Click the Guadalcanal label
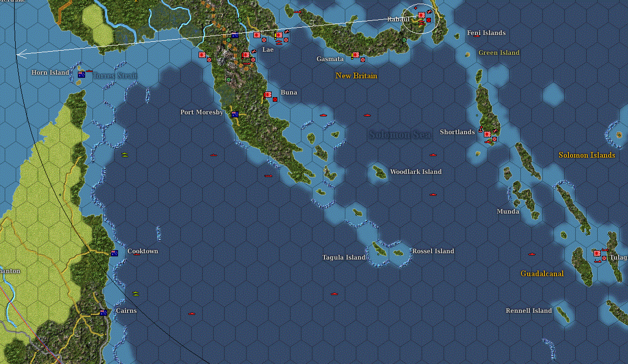Image resolution: width=628 pixels, height=364 pixels. click(542, 274)
